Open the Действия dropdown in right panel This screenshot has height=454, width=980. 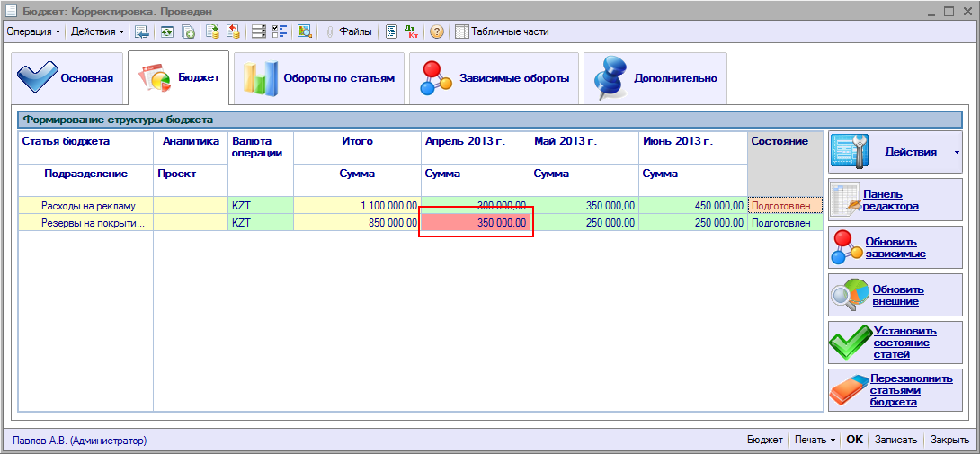895,152
